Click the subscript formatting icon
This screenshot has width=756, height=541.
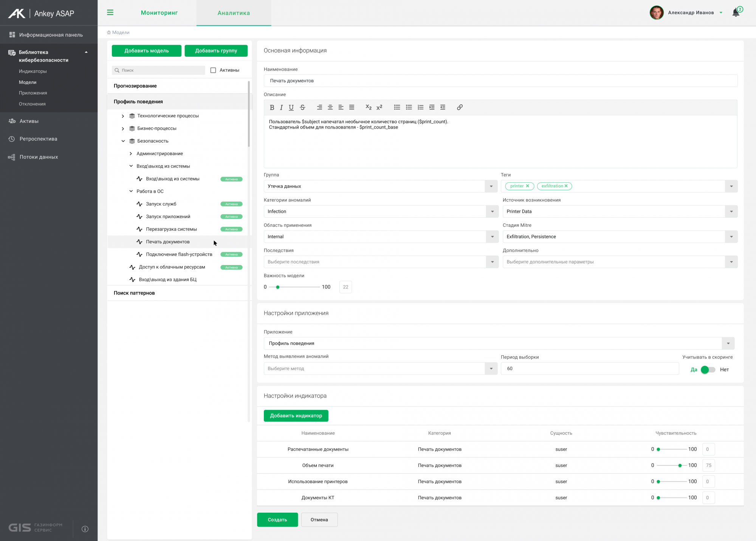[368, 107]
